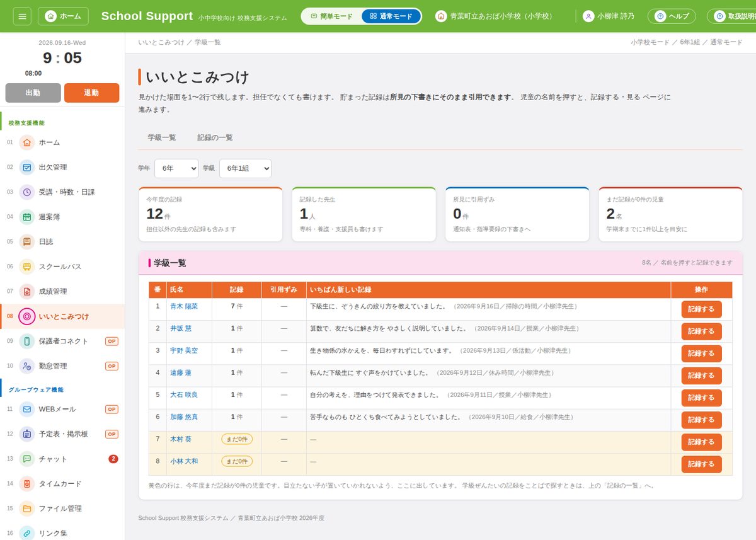Click the icon on the 取扱説明 button
Viewport: 756px width, 540px height.
tap(719, 16)
